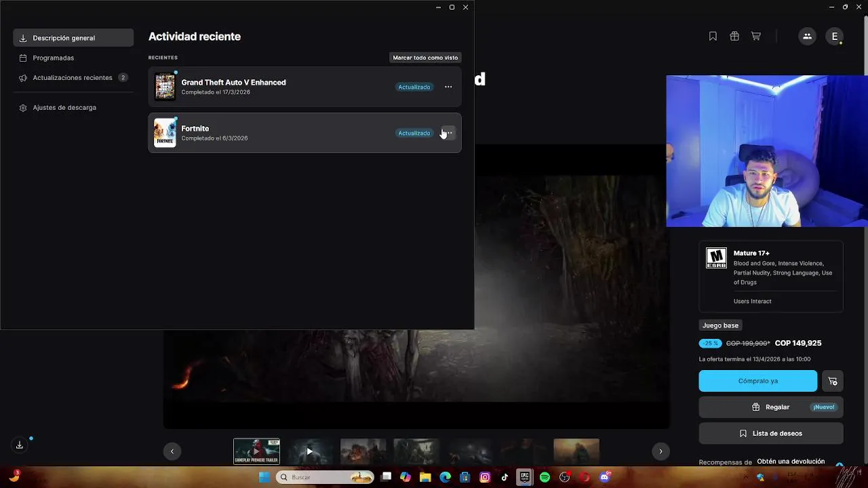The image size is (868, 488).
Task: Open the Windows Start menu
Action: (264, 477)
